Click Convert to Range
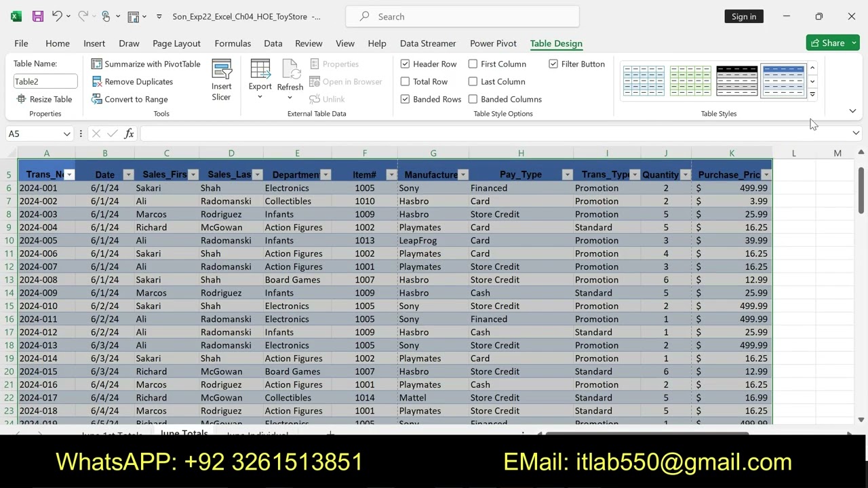Image resolution: width=868 pixels, height=488 pixels. (130, 99)
